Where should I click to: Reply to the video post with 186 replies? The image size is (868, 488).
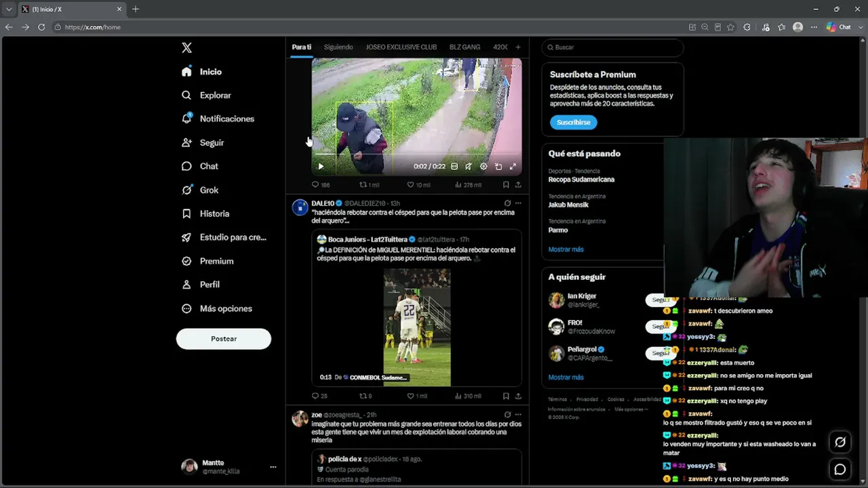320,185
